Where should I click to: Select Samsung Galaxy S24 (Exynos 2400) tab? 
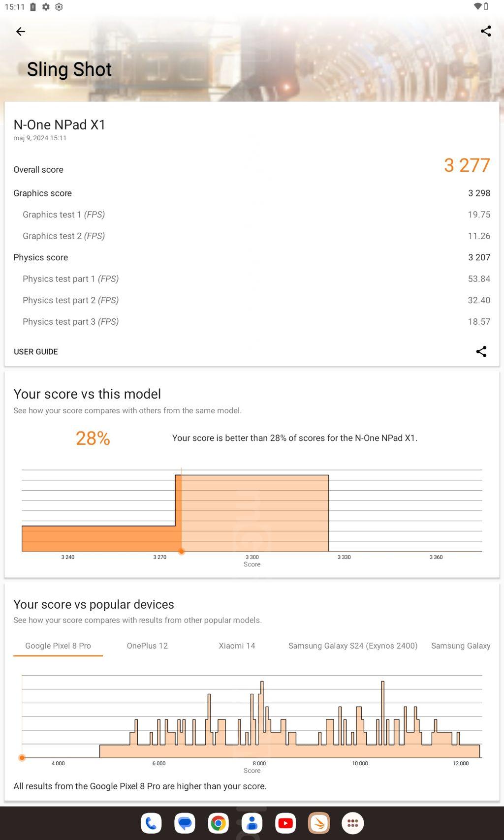point(353,646)
